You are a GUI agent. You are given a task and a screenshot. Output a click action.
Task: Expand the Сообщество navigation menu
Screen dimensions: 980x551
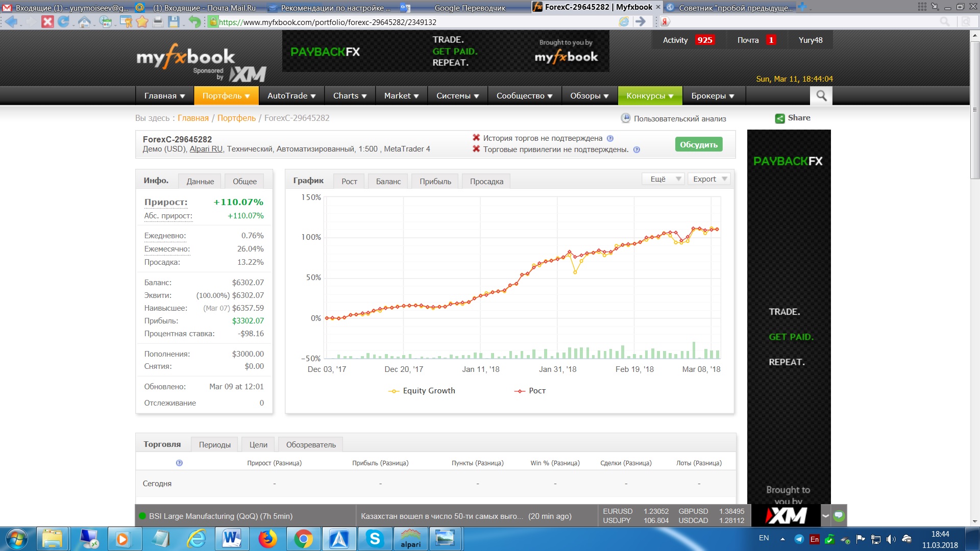point(524,96)
